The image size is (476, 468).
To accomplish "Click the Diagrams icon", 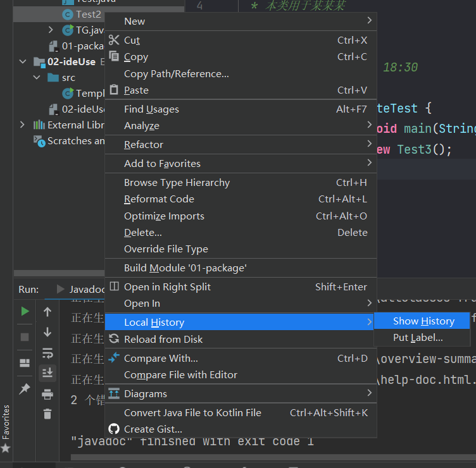I will [x=114, y=393].
